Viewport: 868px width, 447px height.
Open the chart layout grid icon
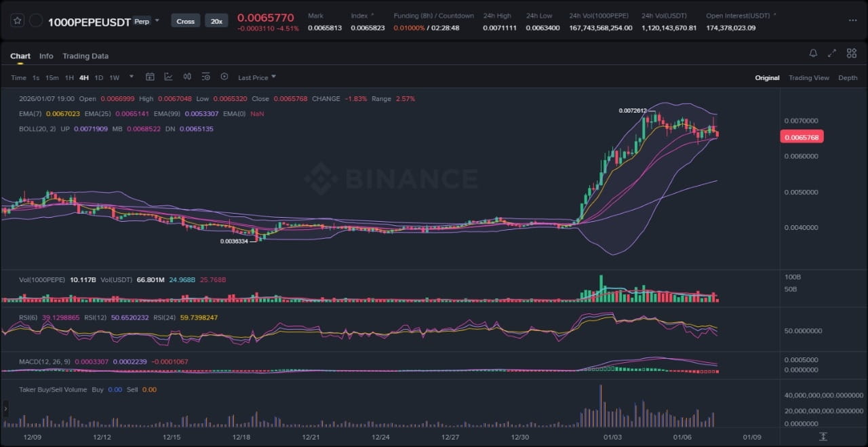[851, 54]
